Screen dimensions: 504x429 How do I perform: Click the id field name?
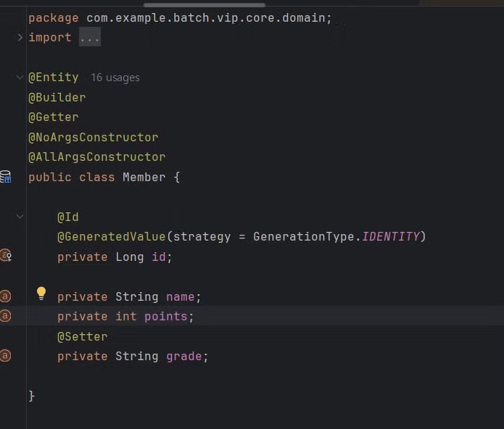[x=159, y=257]
